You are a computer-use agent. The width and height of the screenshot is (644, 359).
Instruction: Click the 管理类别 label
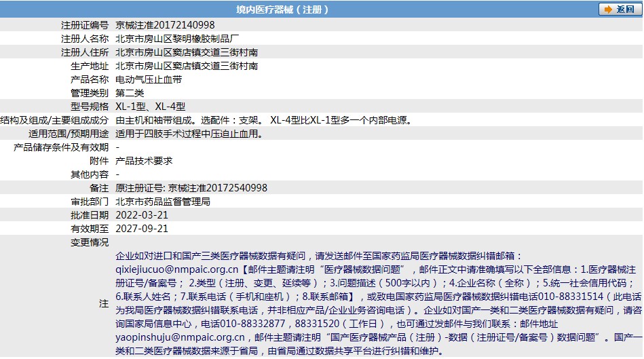pos(90,93)
